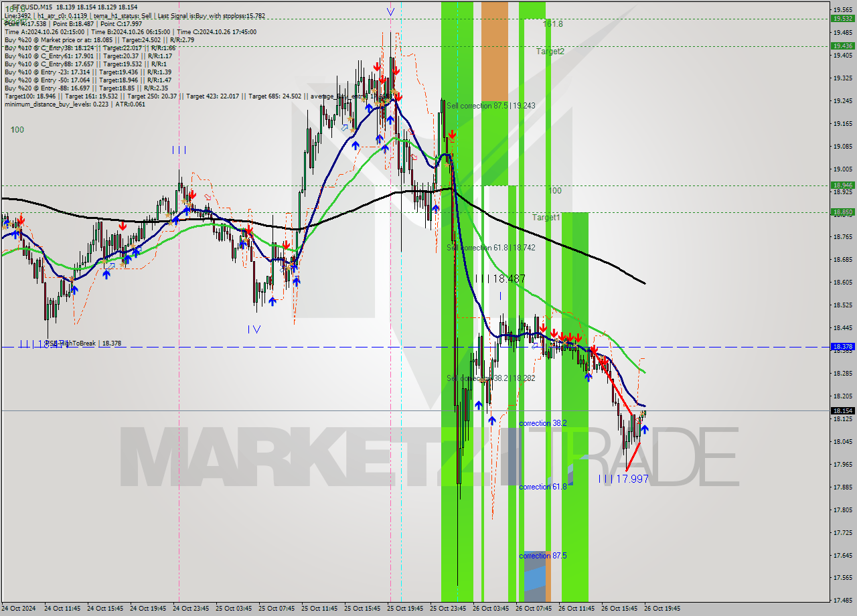Click the 17.485 price axis label
Screen dimensions: 857x616
tap(842, 600)
